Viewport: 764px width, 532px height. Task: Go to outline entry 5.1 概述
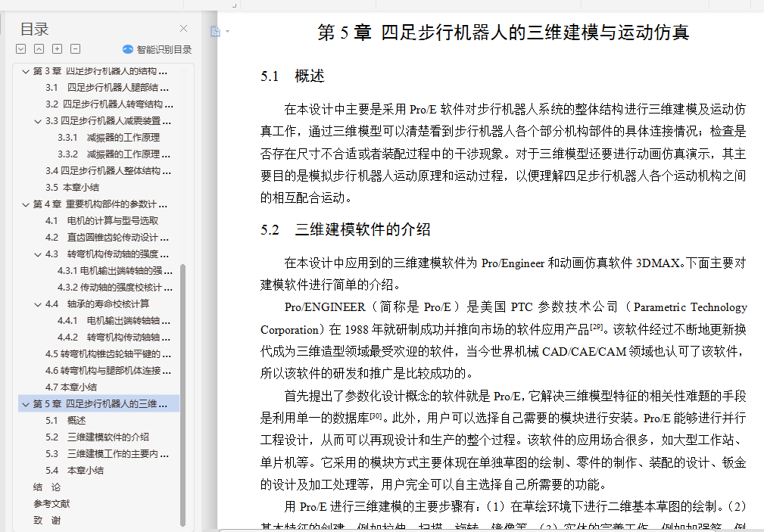[66, 421]
